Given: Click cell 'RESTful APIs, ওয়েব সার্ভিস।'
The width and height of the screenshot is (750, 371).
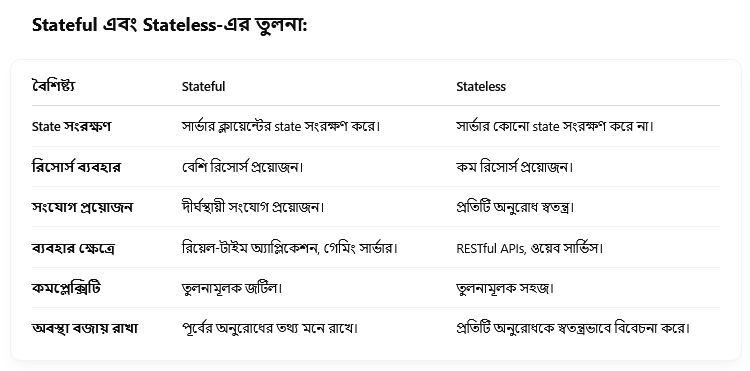Looking at the screenshot, I should click(529, 248).
